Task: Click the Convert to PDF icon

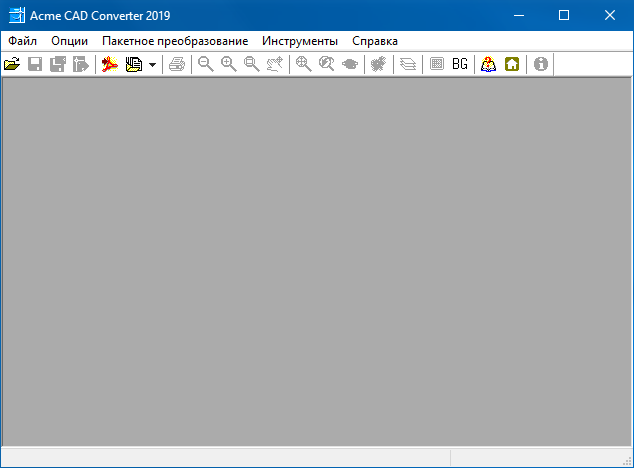Action: (110, 64)
